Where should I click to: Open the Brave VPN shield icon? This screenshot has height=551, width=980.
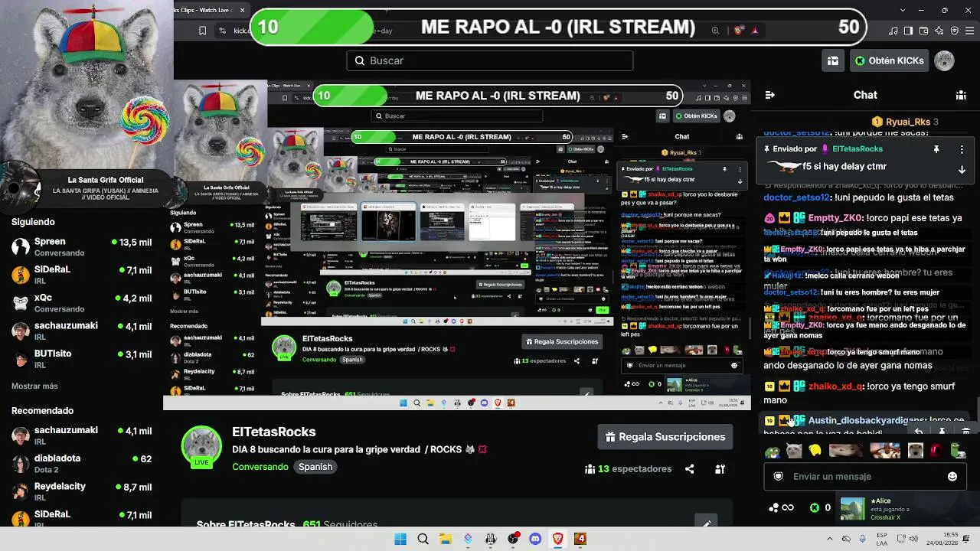pyautogui.click(x=955, y=31)
